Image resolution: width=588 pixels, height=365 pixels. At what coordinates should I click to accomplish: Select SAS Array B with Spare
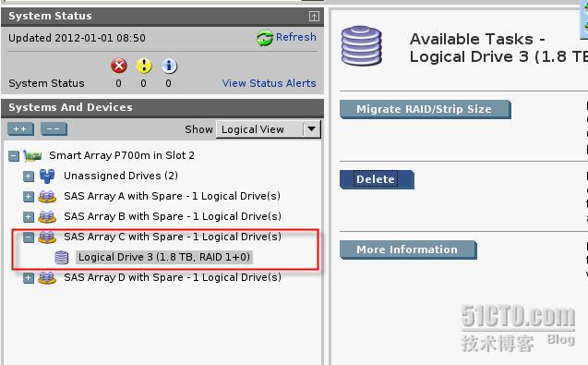click(173, 216)
